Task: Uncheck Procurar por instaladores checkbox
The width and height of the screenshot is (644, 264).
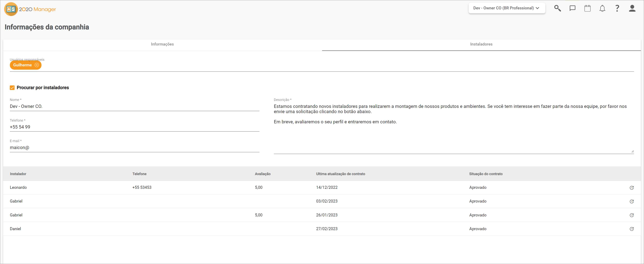Action: coord(12,88)
